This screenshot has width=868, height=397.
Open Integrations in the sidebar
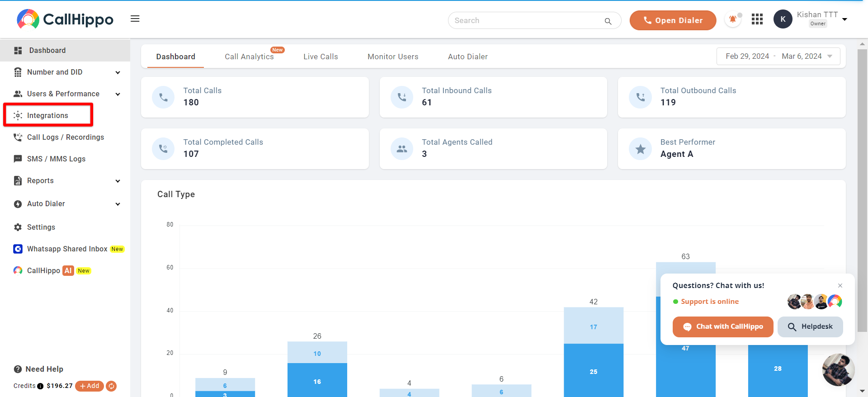pos(48,115)
